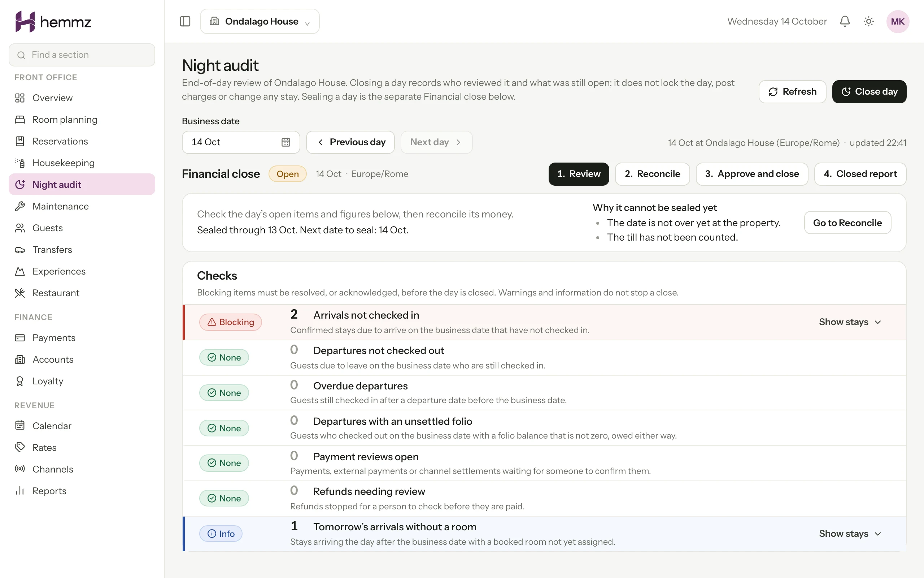Expand Show stays for Tomorrow's arrivals without a room

click(850, 534)
